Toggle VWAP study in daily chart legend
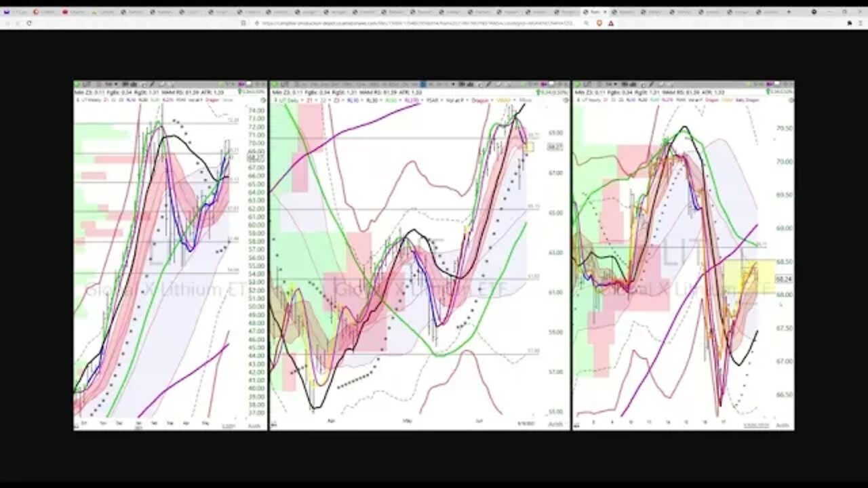 click(x=504, y=100)
